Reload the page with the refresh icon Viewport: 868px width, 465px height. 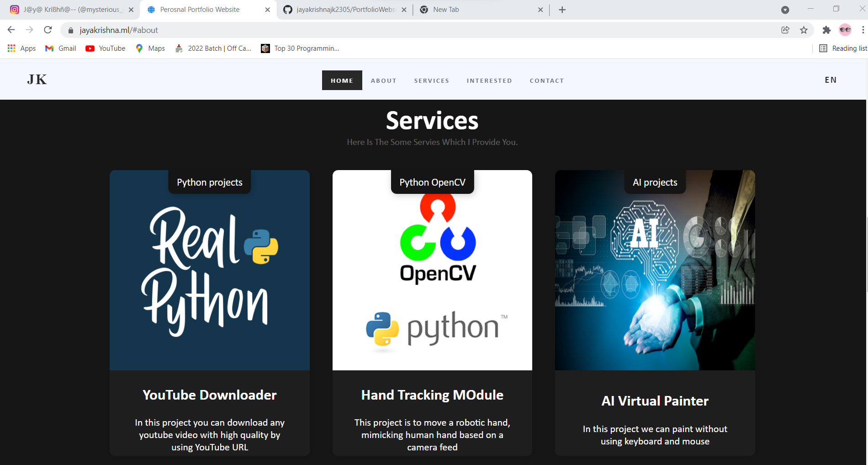tap(48, 30)
